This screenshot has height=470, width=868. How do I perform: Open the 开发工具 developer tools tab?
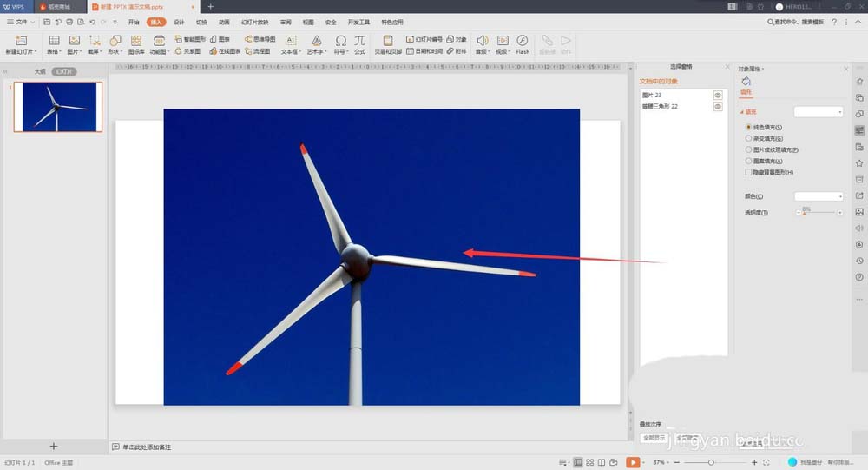pos(358,23)
